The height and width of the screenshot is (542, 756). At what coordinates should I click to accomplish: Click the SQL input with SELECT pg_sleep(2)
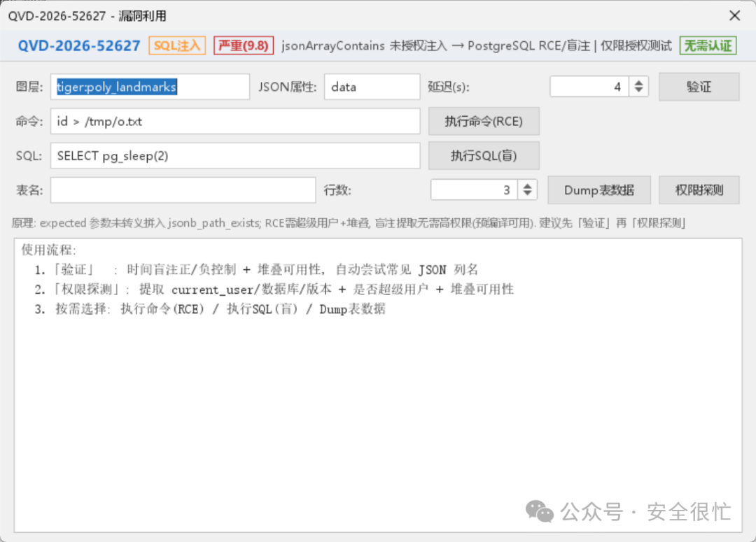(235, 156)
